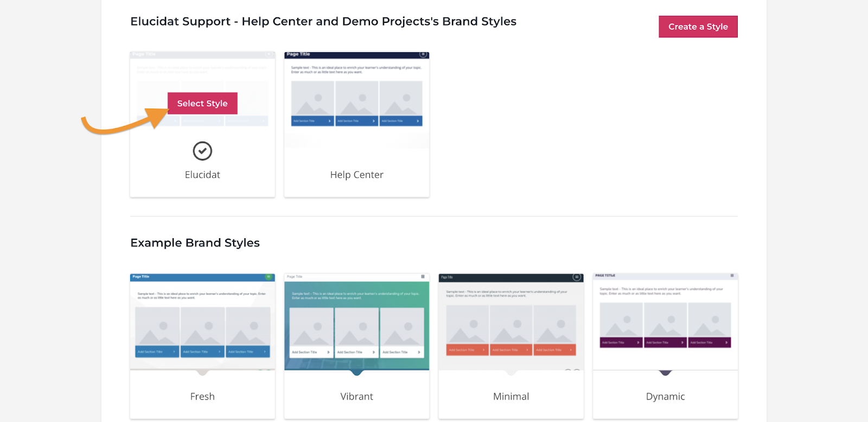Click the menu icon in Minimal preview header
This screenshot has height=422, width=868.
[x=577, y=277]
